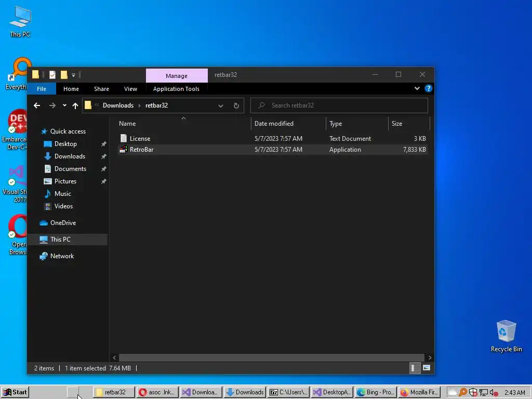Click the Search retbar32 field
This screenshot has height=399, width=532.
pyautogui.click(x=339, y=105)
